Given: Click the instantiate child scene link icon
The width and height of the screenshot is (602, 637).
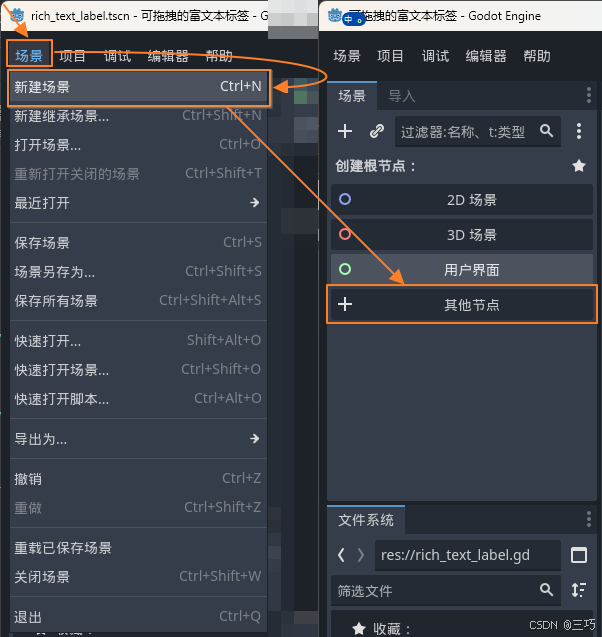Looking at the screenshot, I should (x=377, y=131).
